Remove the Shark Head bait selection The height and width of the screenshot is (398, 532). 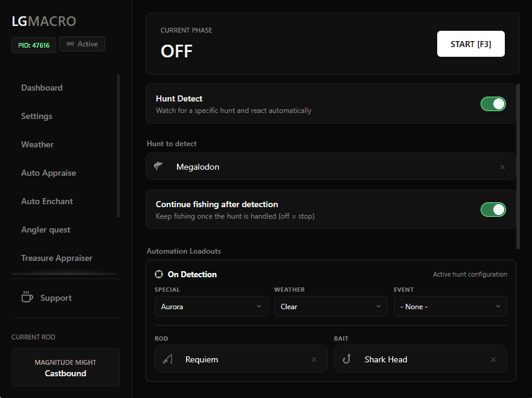coord(493,360)
